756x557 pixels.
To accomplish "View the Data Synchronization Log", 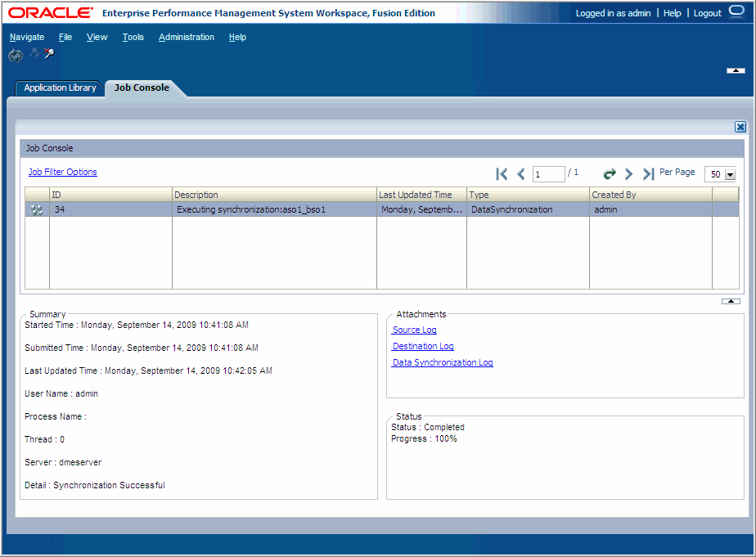I will tap(442, 362).
